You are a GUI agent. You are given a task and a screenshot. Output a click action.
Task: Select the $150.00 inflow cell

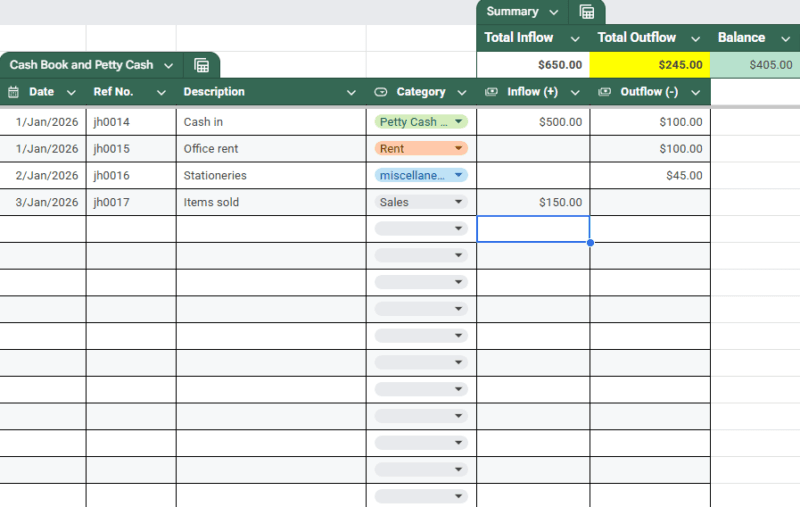click(x=533, y=202)
